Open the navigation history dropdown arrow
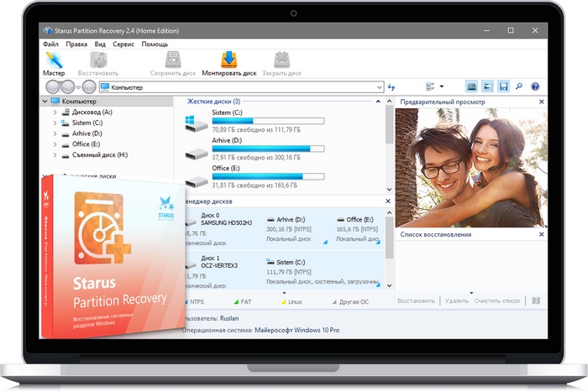The height and width of the screenshot is (392, 588). (x=78, y=87)
